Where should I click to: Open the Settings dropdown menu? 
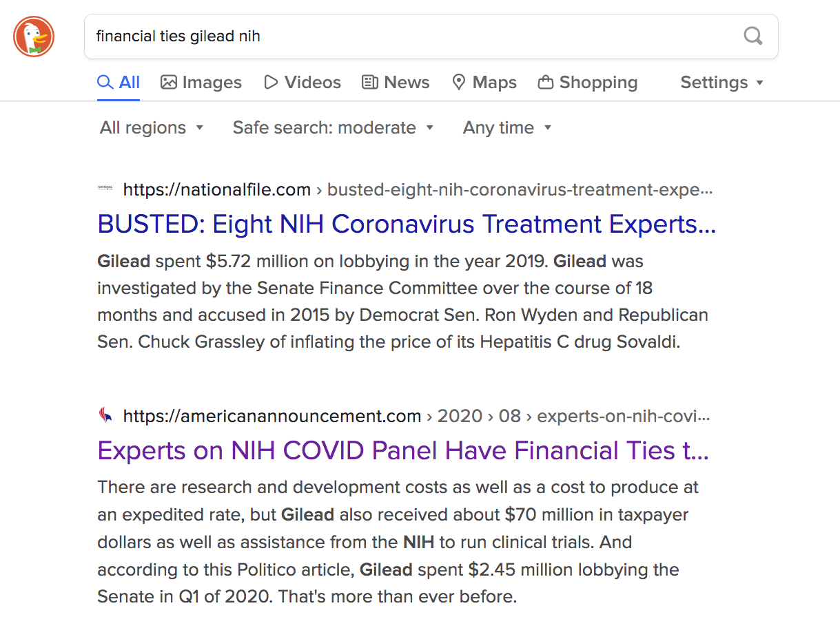point(722,83)
